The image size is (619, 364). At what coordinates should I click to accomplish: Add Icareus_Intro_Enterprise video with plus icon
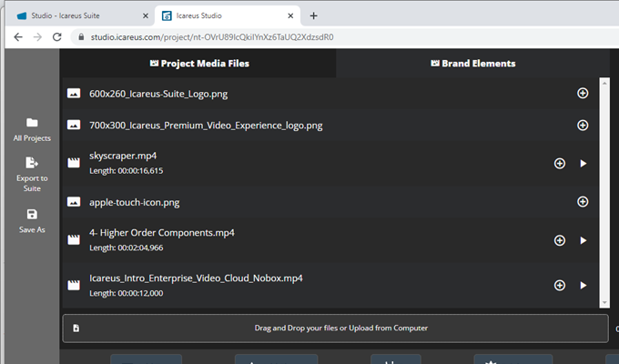(x=560, y=285)
